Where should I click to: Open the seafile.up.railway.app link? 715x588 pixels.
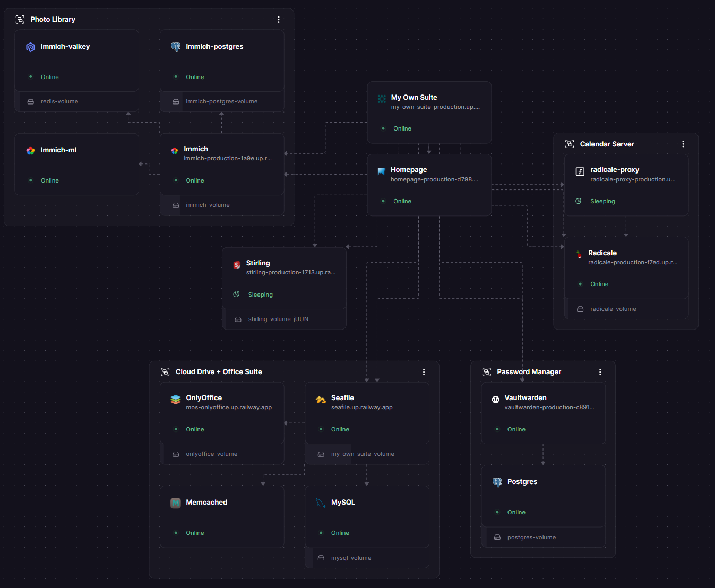362,408
